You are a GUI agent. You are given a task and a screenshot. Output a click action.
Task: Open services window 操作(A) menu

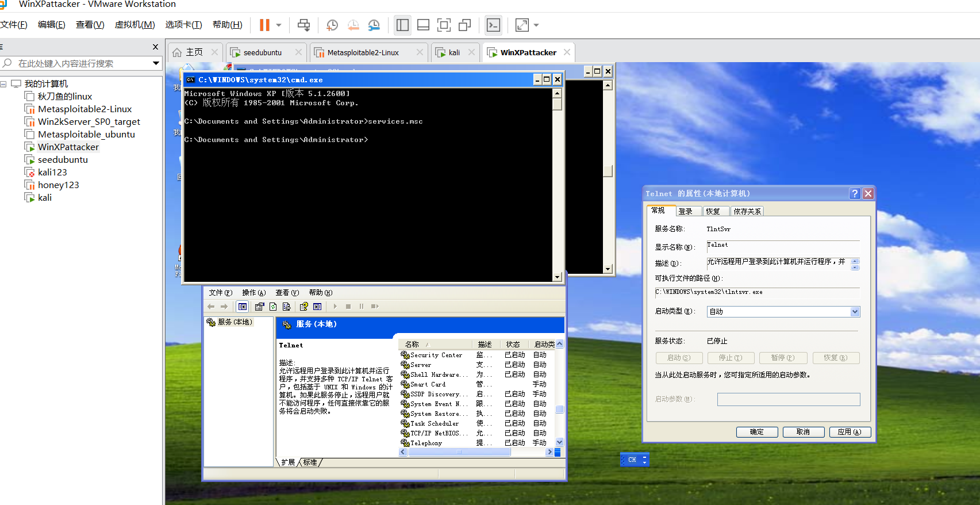253,293
